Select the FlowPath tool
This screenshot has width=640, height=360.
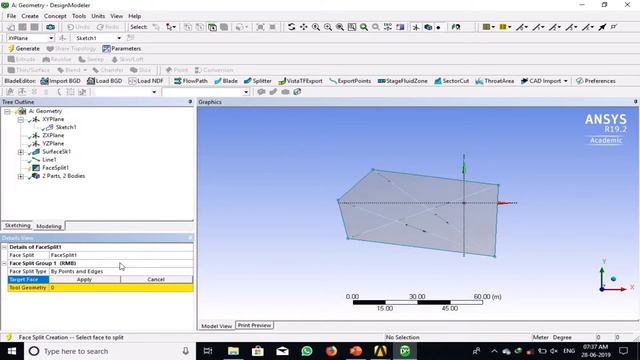(x=191, y=81)
